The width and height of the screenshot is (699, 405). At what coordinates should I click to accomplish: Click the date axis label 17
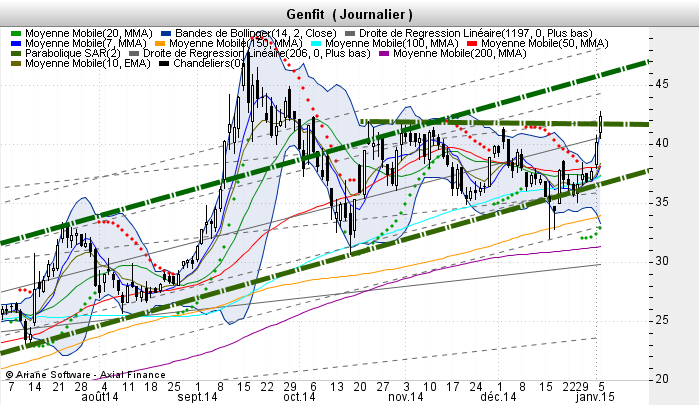tap(453, 387)
